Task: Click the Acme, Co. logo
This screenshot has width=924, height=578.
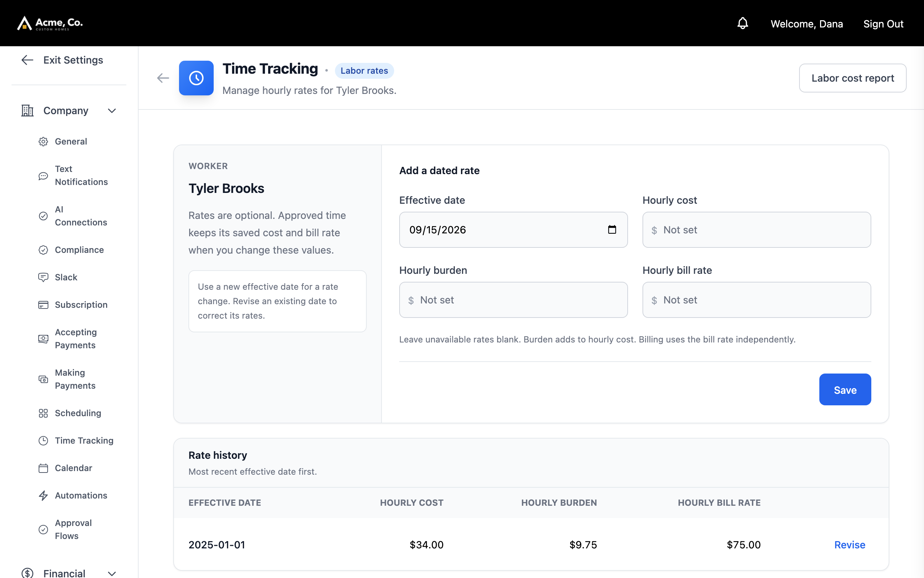Action: 50,23
